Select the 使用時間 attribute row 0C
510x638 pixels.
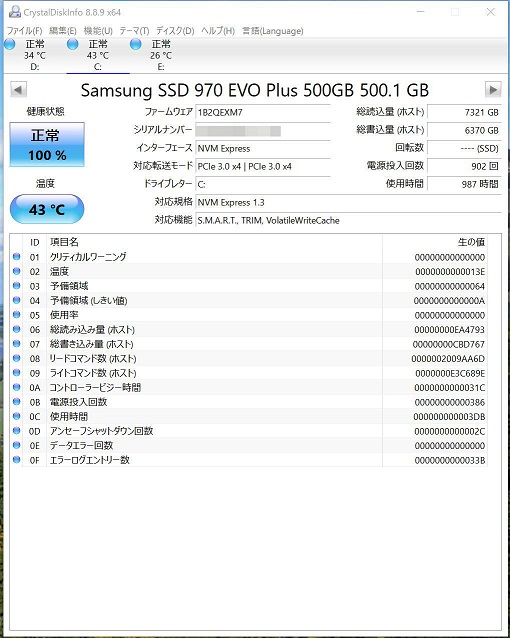(248, 416)
